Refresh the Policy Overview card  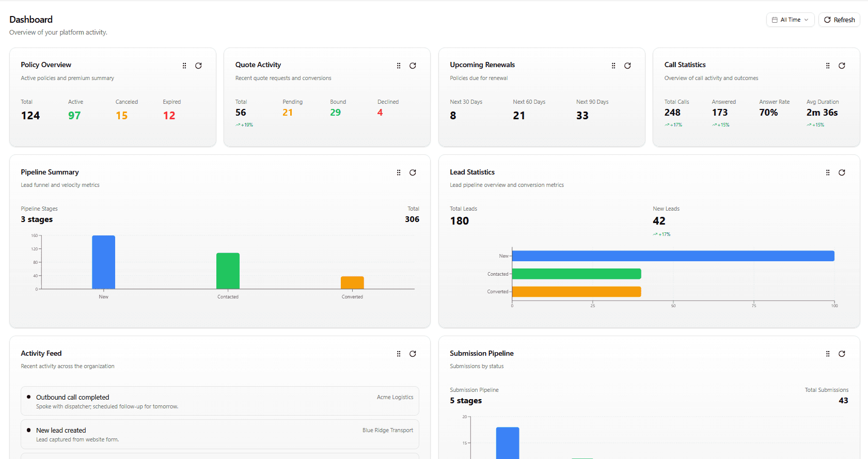click(x=198, y=66)
